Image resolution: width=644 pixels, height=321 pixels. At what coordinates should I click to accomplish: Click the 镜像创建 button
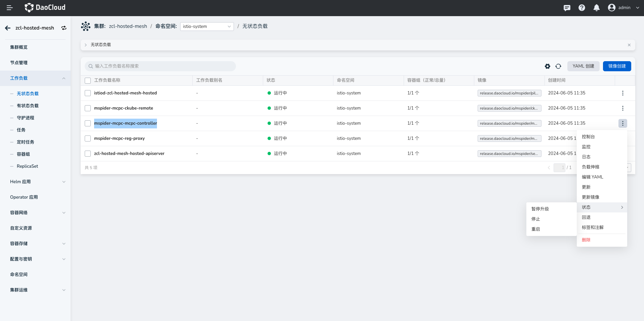click(617, 66)
